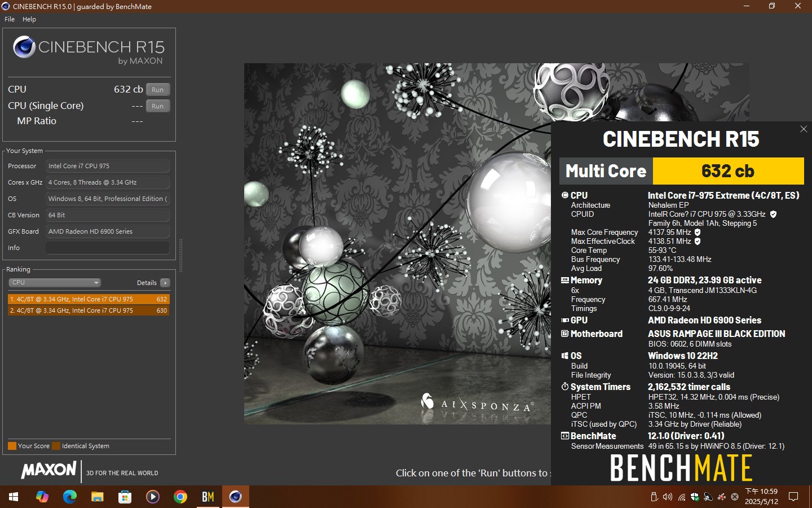Click the Windows 10 22H2 heading
812x508 pixels.
[x=683, y=356]
